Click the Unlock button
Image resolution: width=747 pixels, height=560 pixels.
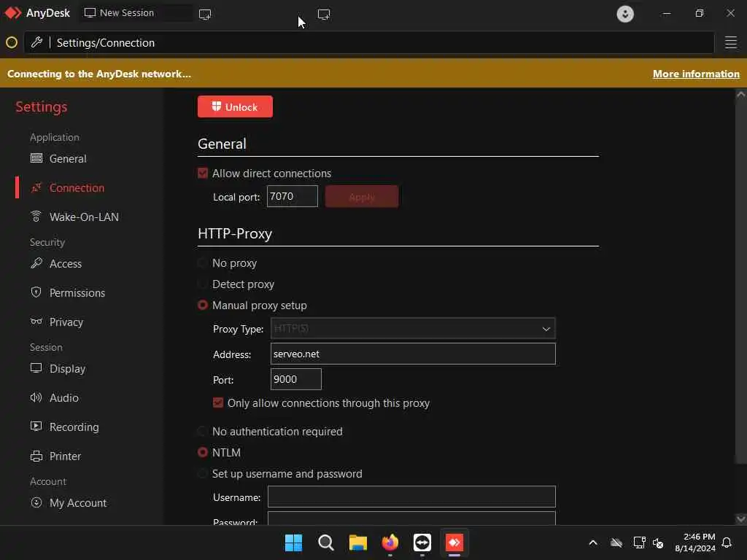coord(236,106)
